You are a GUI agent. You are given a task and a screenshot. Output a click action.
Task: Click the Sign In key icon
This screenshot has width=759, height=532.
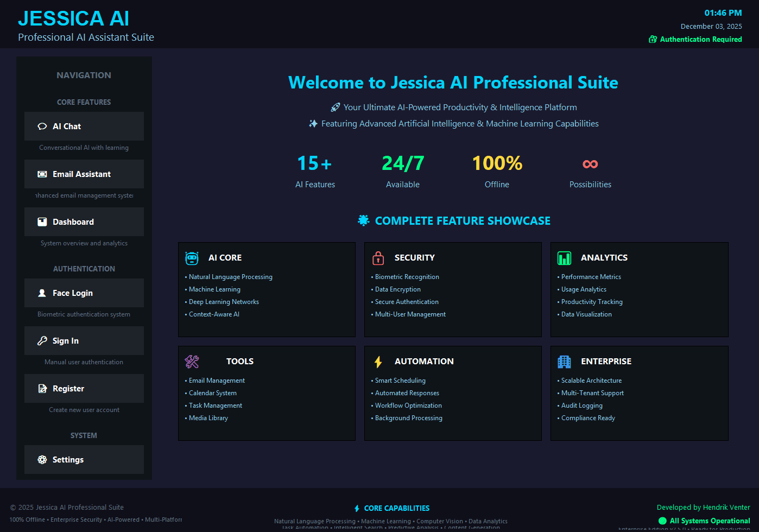[42, 340]
